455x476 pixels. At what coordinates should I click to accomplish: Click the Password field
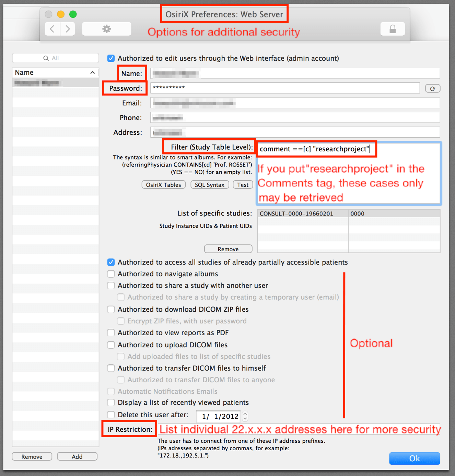285,88
